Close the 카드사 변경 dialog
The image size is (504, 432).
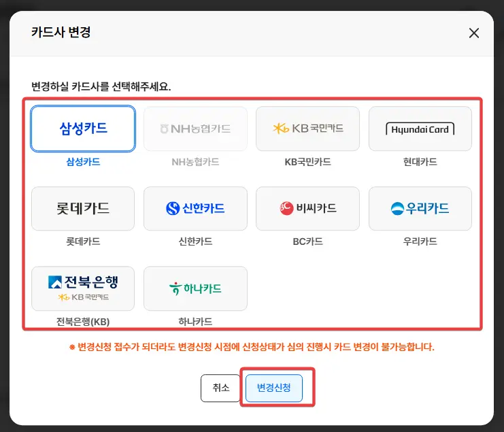(474, 33)
